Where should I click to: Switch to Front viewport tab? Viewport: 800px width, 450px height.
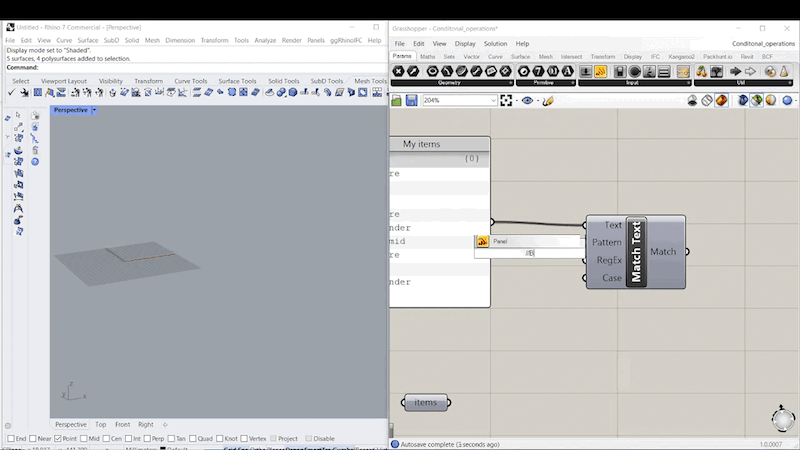coord(122,424)
